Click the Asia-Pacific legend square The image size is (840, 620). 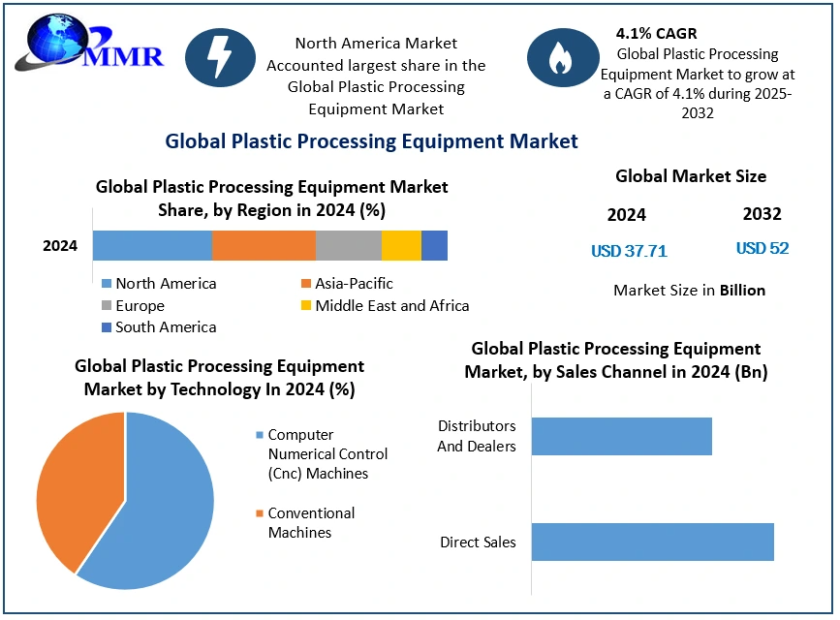(x=306, y=284)
